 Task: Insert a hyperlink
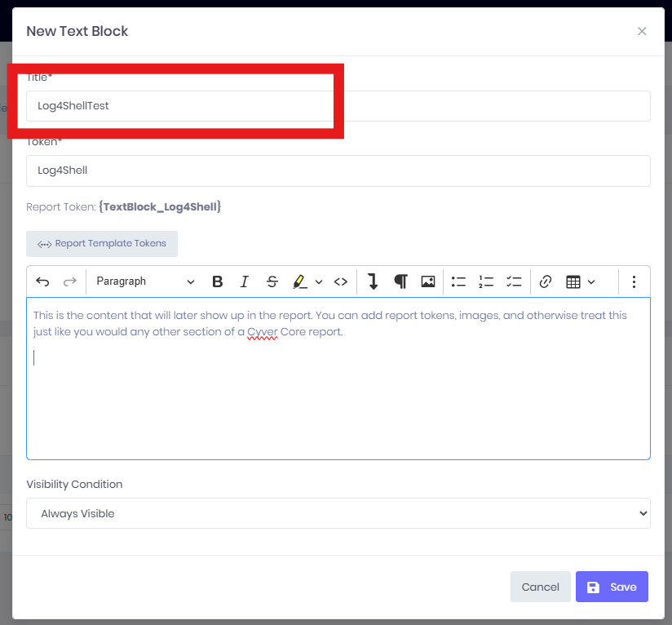coord(545,281)
